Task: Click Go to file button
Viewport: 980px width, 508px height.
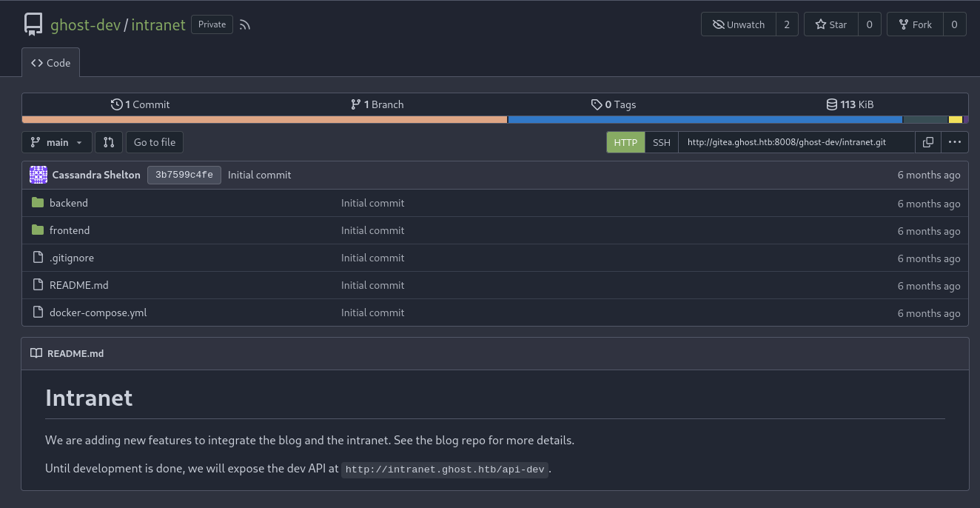Action: click(155, 142)
